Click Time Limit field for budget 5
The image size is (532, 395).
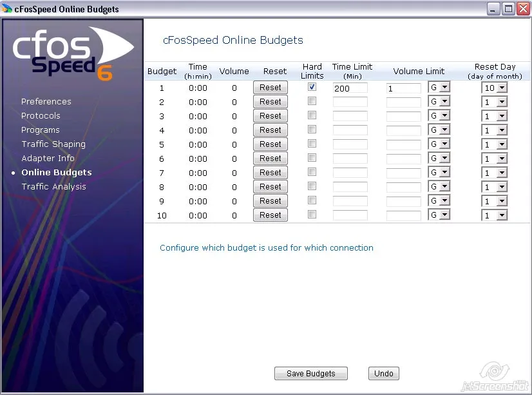(350, 144)
